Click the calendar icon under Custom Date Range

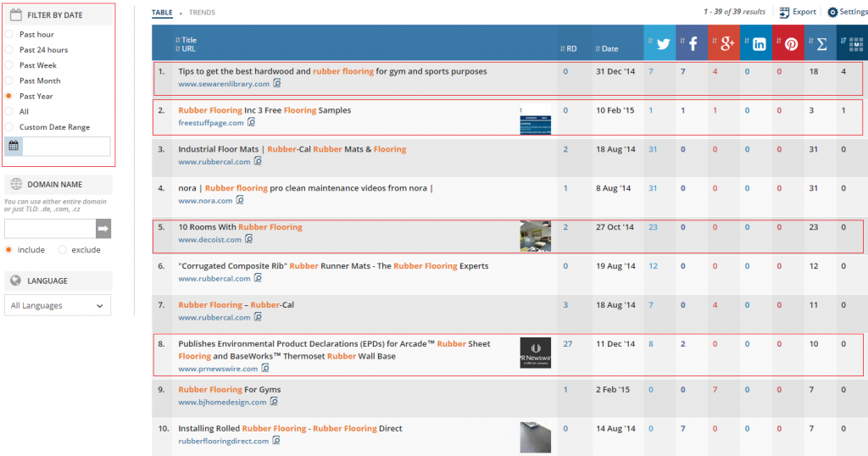pyautogui.click(x=14, y=146)
